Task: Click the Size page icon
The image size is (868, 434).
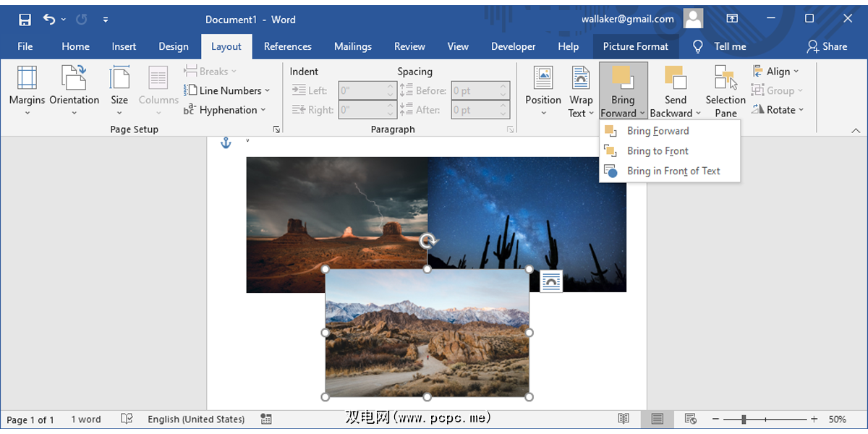Action: click(x=119, y=78)
